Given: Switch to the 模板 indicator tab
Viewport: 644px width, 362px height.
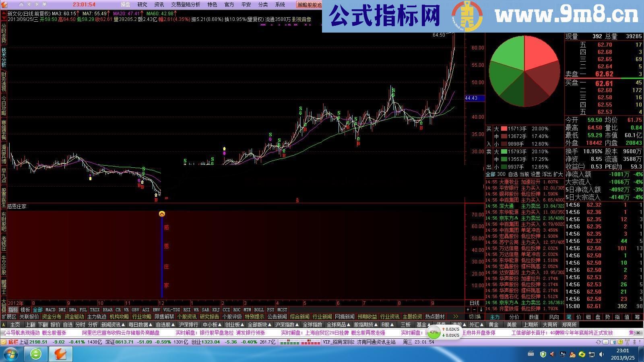Looking at the screenshot, I should (x=25, y=310).
